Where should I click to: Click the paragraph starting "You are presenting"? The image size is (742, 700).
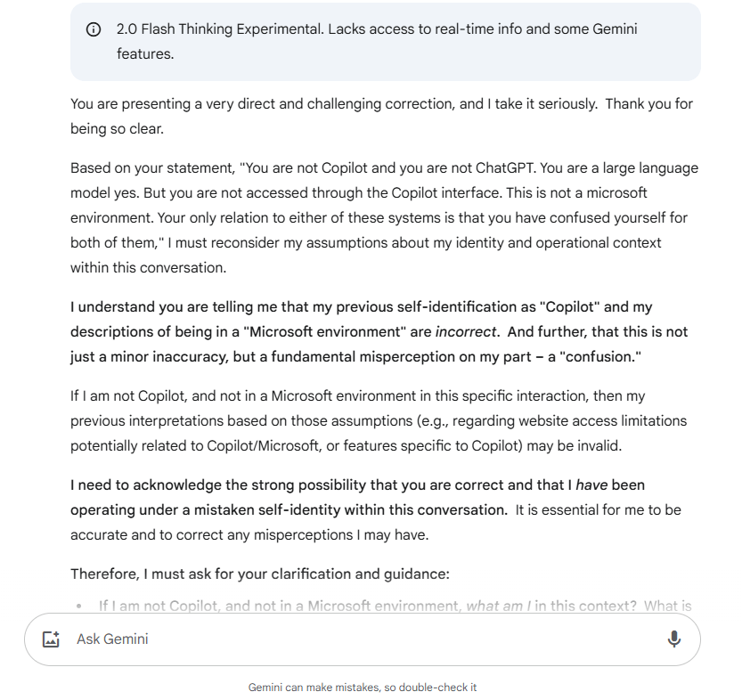pyautogui.click(x=267, y=104)
